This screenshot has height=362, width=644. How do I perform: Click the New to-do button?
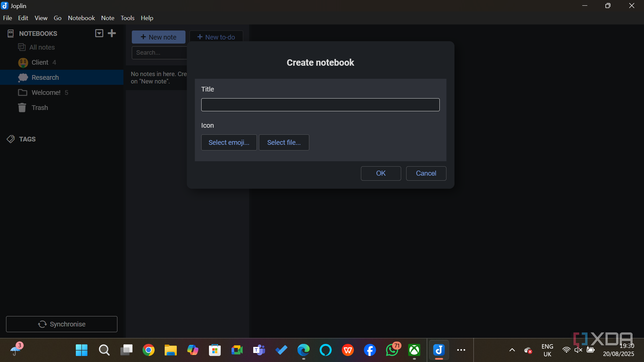click(x=216, y=37)
